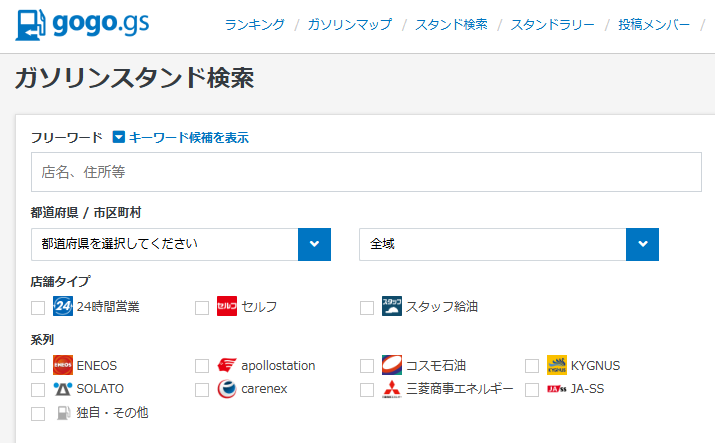Expand キーワード候補を表示 keyword suggestions
The width and height of the screenshot is (715, 443).
pyautogui.click(x=180, y=138)
